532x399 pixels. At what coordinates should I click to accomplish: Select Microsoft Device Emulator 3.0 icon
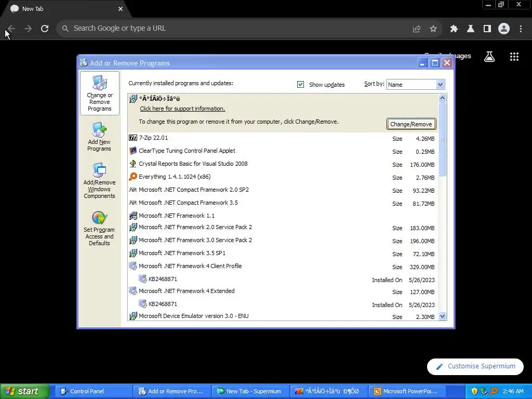click(133, 316)
